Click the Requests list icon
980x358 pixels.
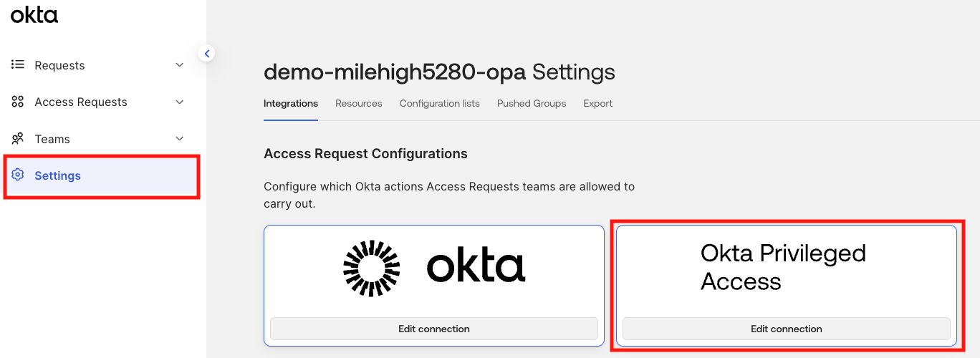pyautogui.click(x=18, y=65)
